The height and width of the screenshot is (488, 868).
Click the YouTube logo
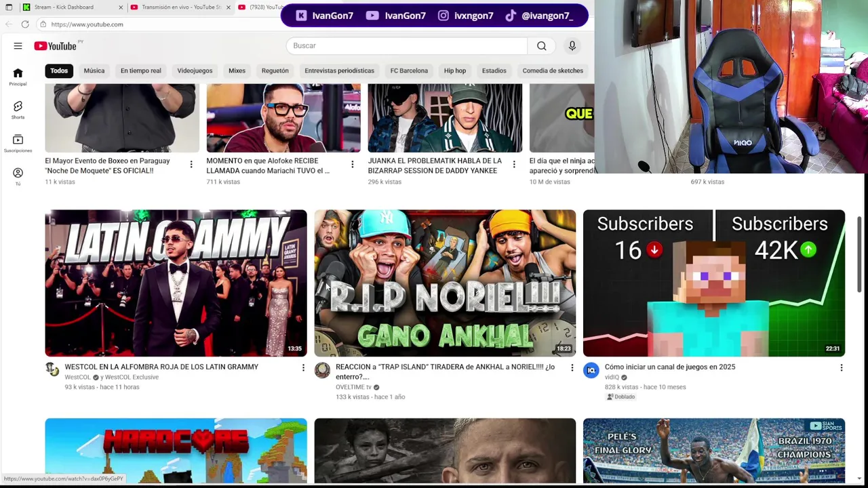coord(56,46)
